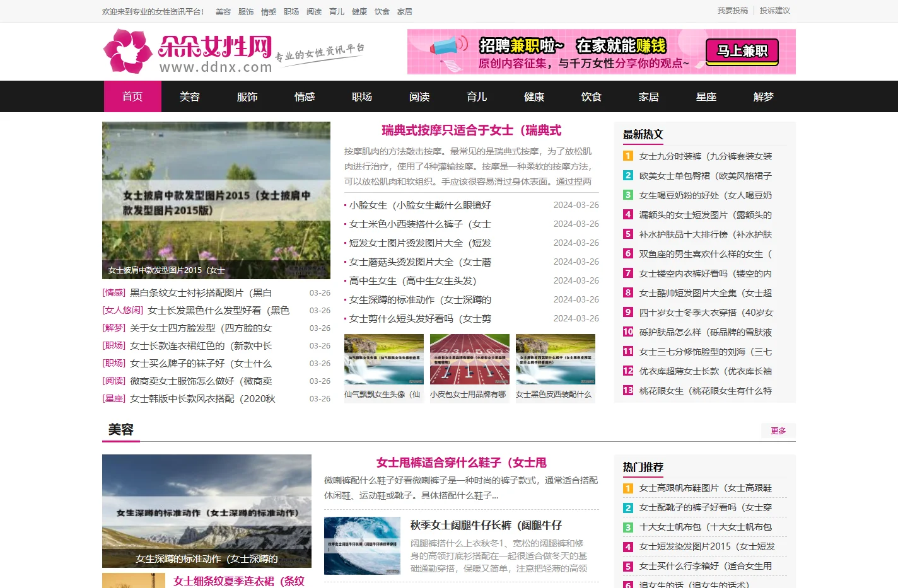Image resolution: width=898 pixels, height=588 pixels.
Task: Open hot article 补水护肤品十大排行榜
Action: (x=706, y=234)
